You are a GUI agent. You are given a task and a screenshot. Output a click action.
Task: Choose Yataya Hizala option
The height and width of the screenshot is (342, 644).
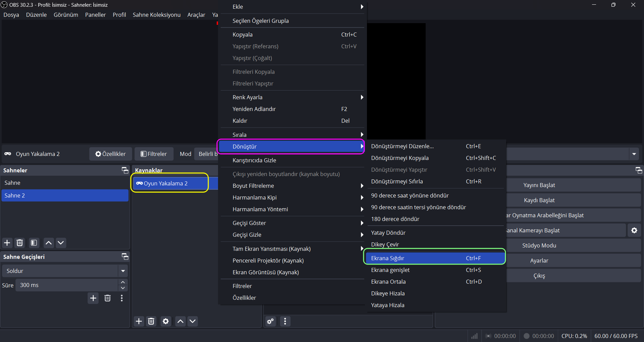pos(435,305)
